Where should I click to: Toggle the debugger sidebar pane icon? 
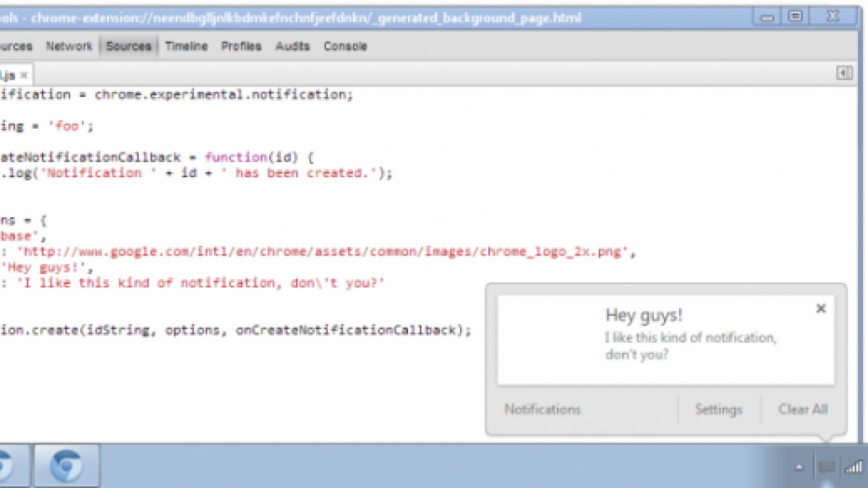[843, 74]
